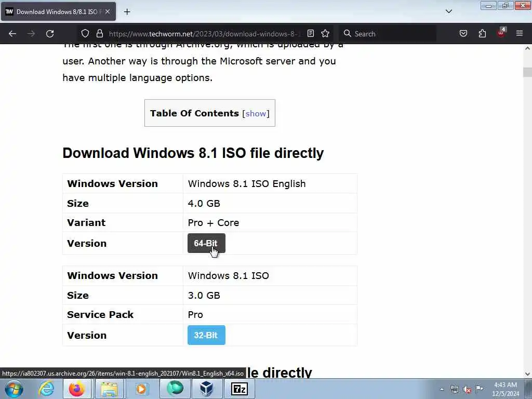This screenshot has height=399, width=532.
Task: Expand the list all tabs chevron
Action: (x=449, y=11)
